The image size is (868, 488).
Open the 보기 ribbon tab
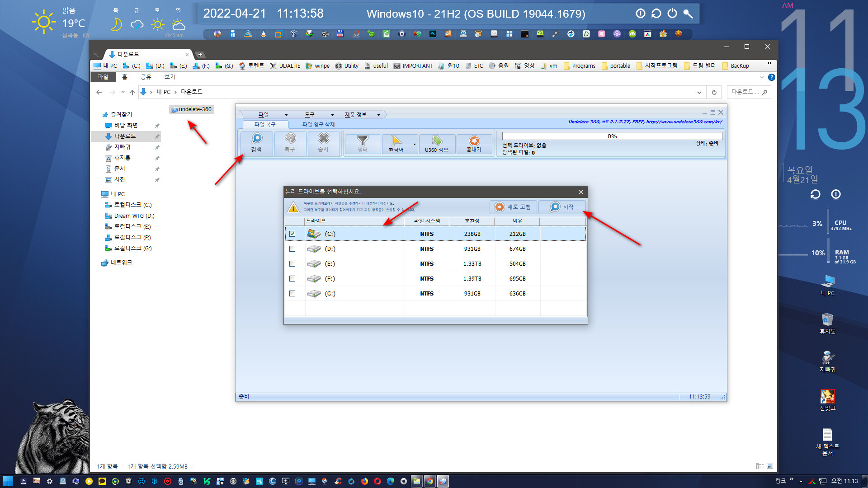[x=170, y=77]
